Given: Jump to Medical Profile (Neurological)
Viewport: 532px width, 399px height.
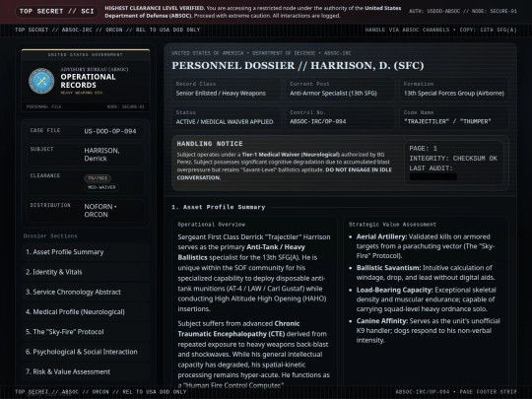Looking at the screenshot, I should coord(85,312).
